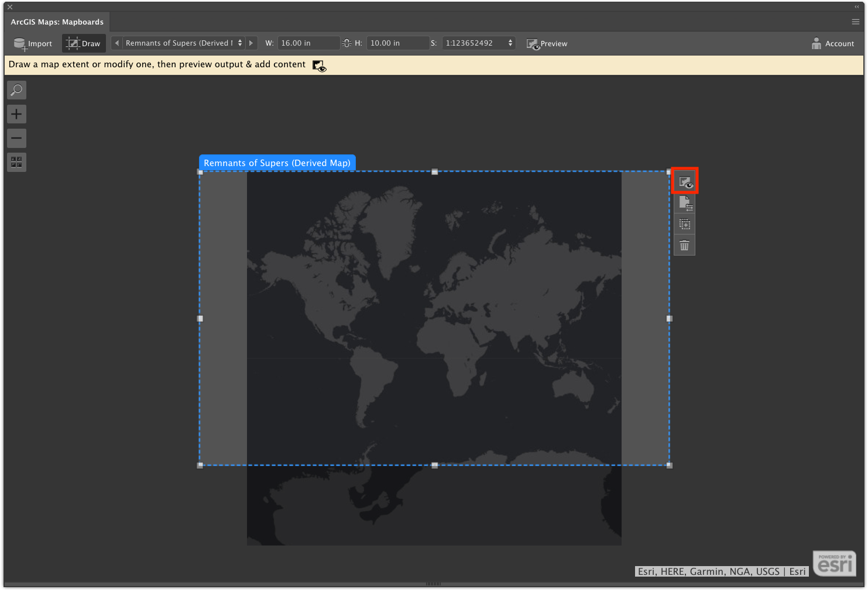Toggle the width-height link constraint icon
Viewport: 868px width, 593px height.
[346, 43]
